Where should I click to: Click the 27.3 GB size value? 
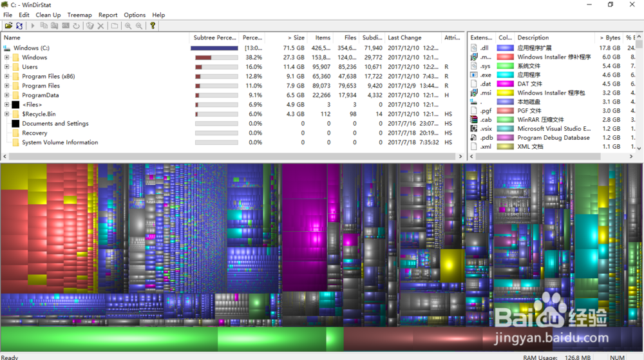click(x=294, y=57)
